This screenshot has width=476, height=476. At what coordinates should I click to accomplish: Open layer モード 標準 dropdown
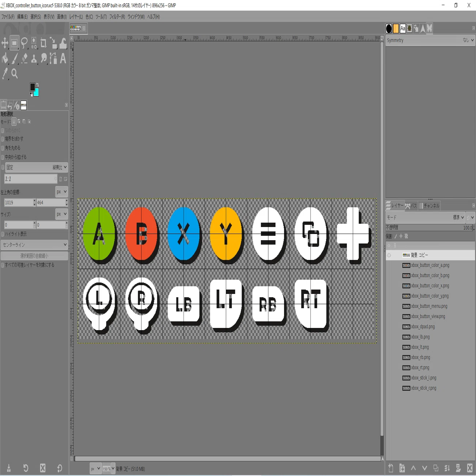tap(426, 217)
